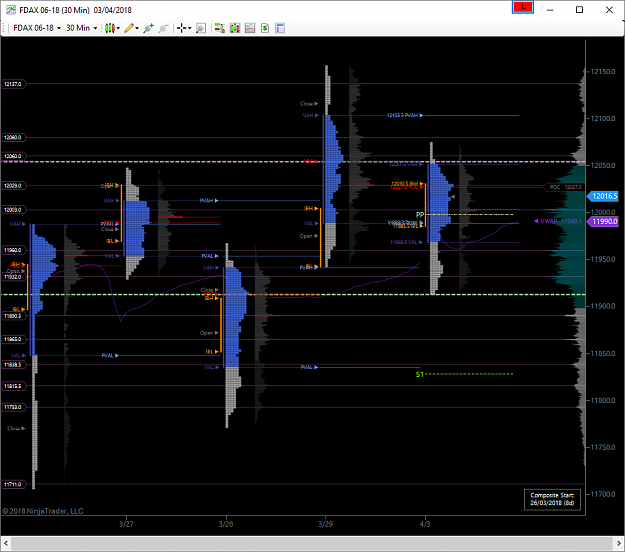Click the greyed zoom out magnifier icon
The height and width of the screenshot is (552, 625).
pos(163,28)
